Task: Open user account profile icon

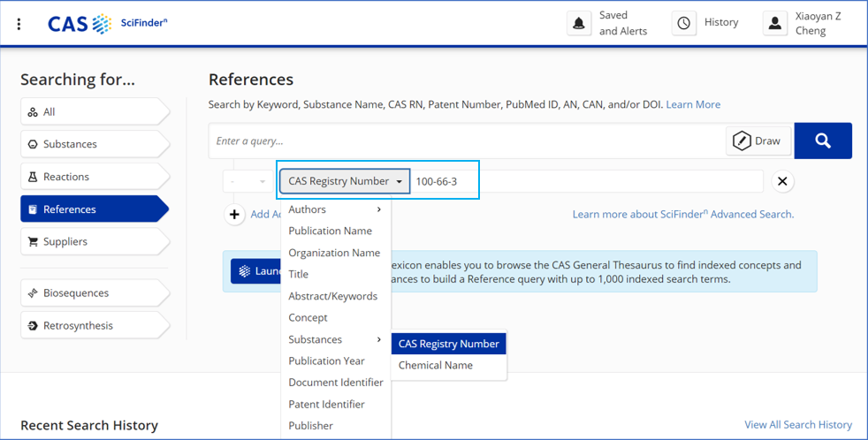Action: [x=775, y=23]
